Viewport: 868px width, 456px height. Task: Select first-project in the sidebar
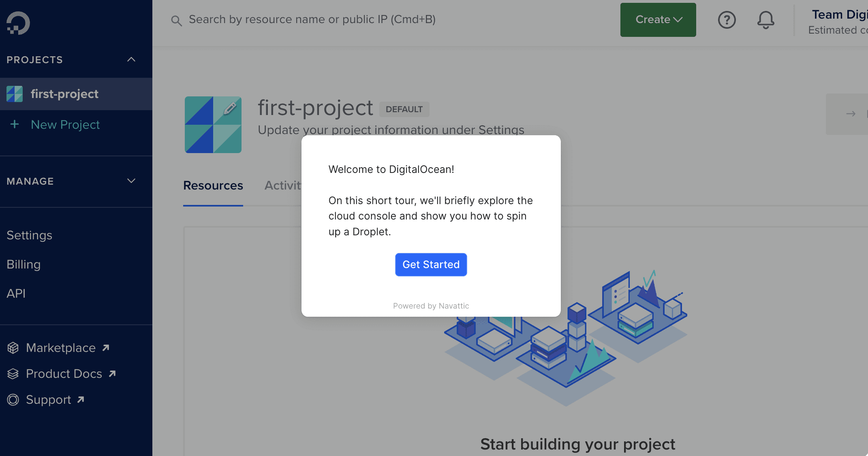[x=65, y=94]
